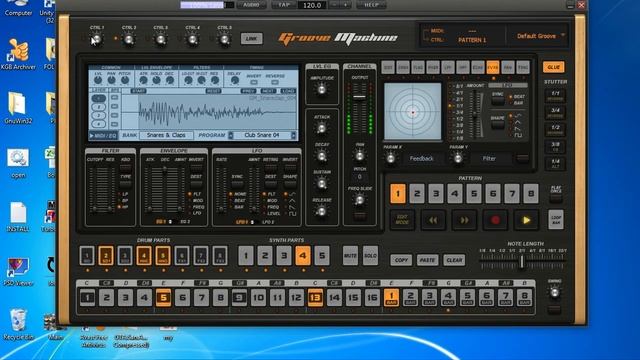Toggle the Glue button
The width and height of the screenshot is (640, 360).
coord(553,67)
